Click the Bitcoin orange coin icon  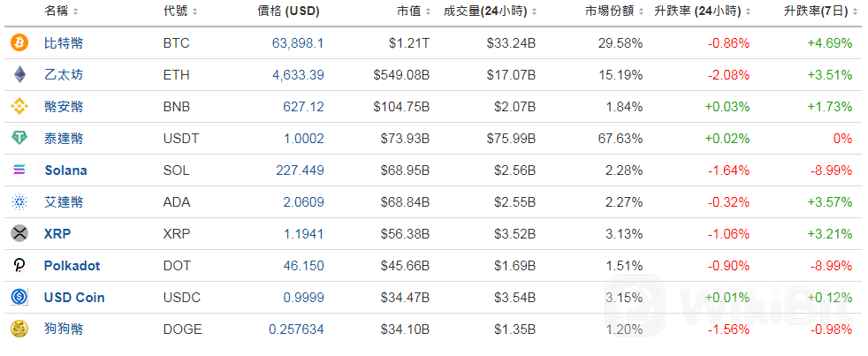19,43
